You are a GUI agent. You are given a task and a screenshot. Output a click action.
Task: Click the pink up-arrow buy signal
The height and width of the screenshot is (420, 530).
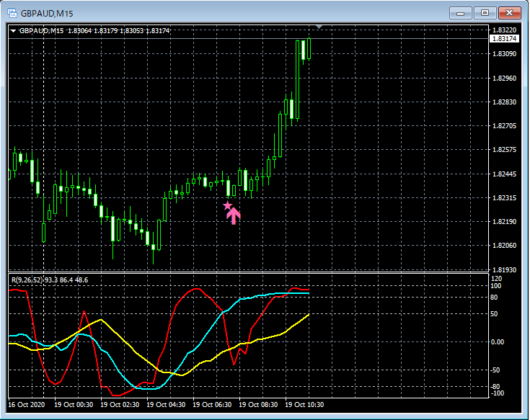point(234,216)
